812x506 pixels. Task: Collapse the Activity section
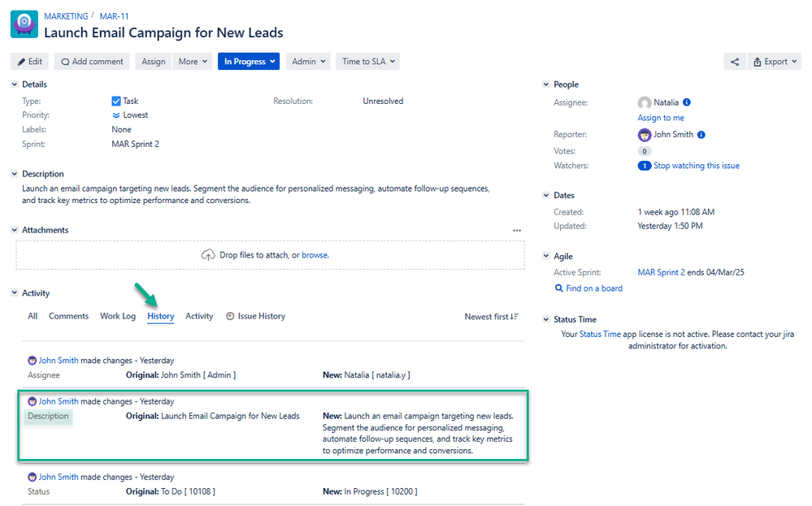click(x=15, y=293)
